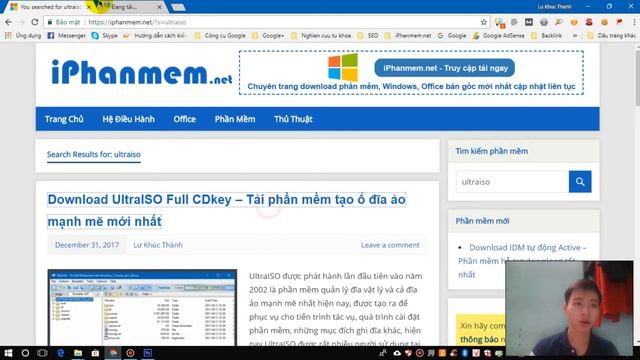The width and height of the screenshot is (640, 360).
Task: Open a new browser tab
Action: [178, 7]
